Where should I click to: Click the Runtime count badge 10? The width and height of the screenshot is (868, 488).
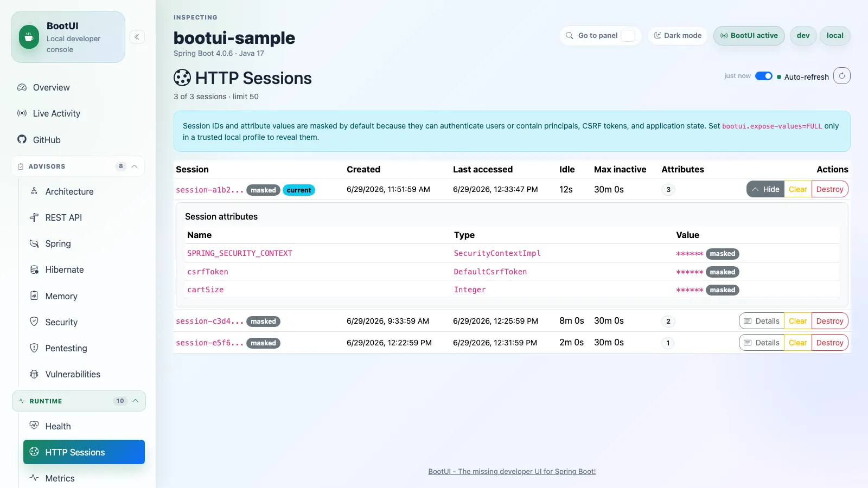pyautogui.click(x=120, y=401)
